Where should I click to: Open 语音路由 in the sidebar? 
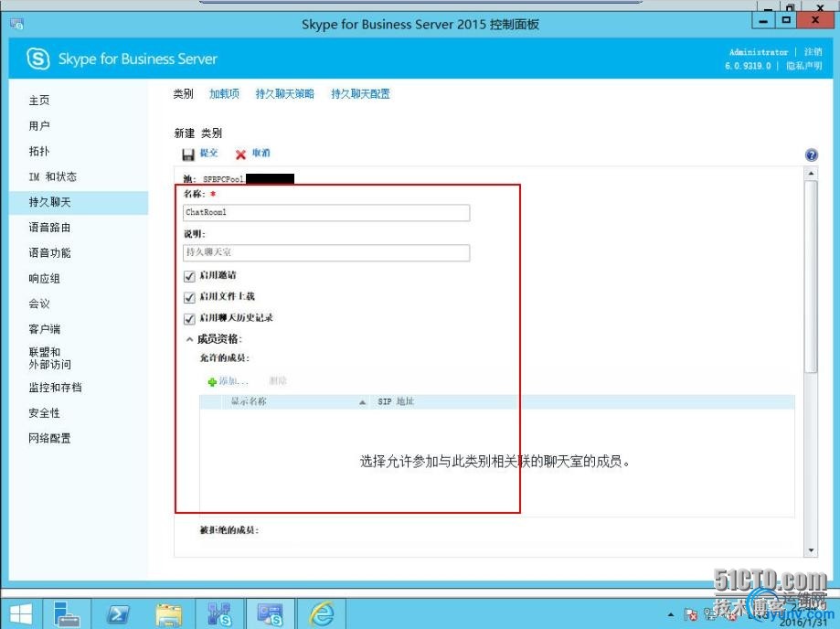coord(49,228)
